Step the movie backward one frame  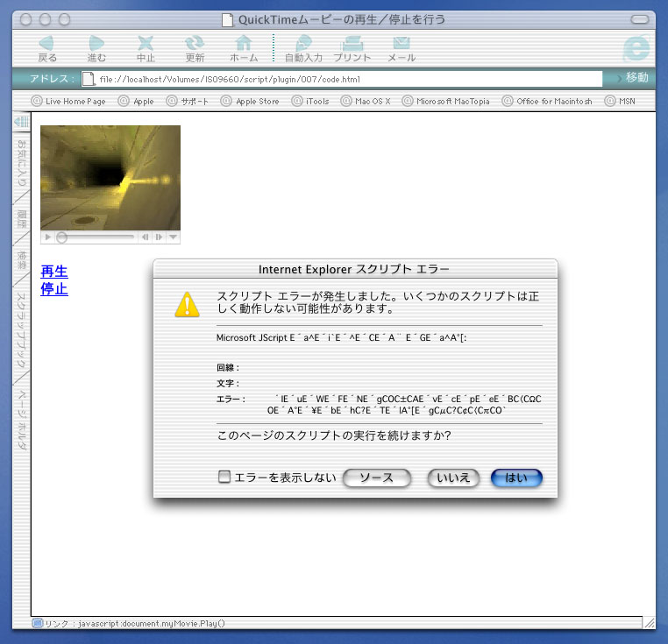146,237
